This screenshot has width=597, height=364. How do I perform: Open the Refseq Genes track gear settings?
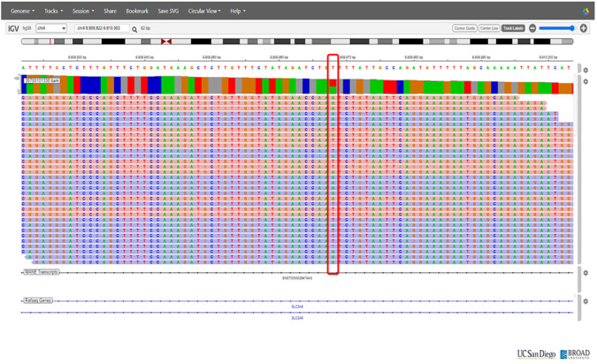pyautogui.click(x=586, y=302)
